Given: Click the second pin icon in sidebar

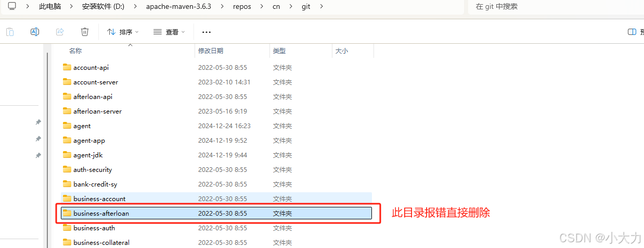Looking at the screenshot, I should pyautogui.click(x=38, y=139).
